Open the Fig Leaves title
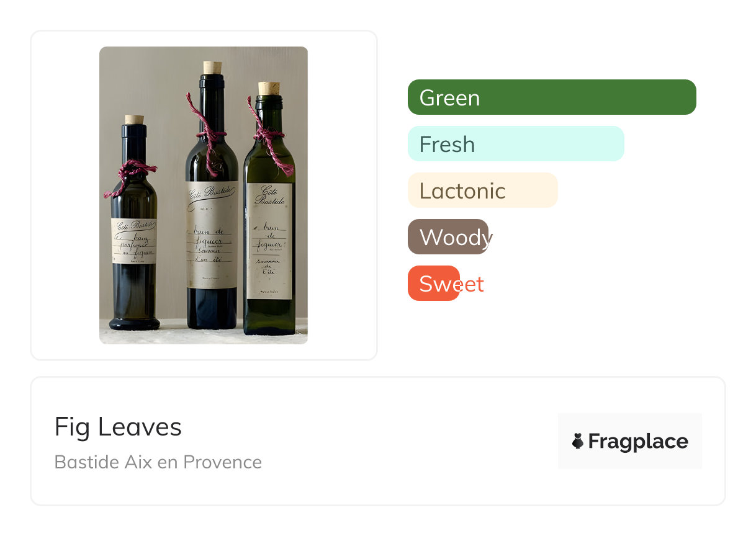756x536 pixels. 118,427
